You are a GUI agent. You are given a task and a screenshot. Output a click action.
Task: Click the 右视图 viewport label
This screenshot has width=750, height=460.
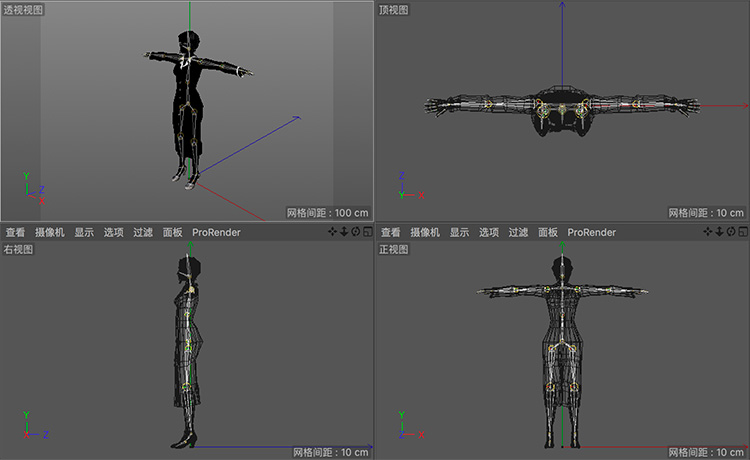click(18, 249)
